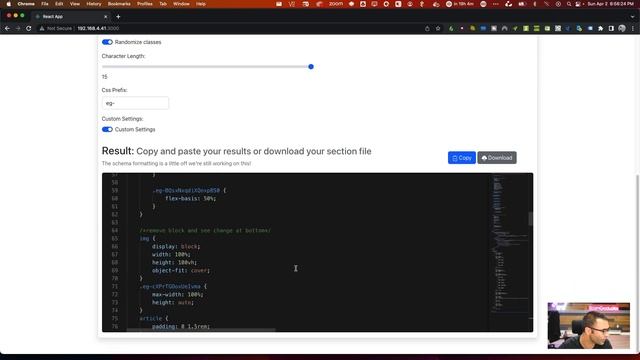
Task: Open the Help menu
Action: [201, 4]
